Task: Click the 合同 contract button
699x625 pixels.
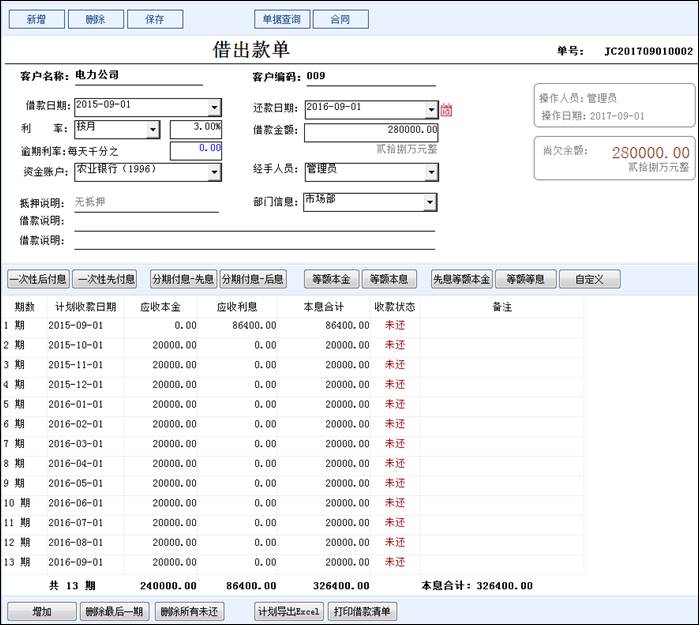Action: [340, 19]
